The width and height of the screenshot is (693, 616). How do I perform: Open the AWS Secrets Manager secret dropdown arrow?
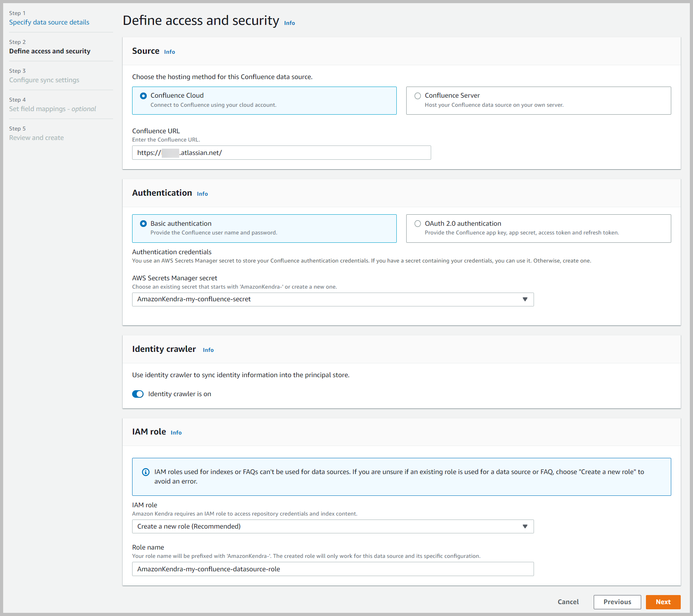click(x=525, y=299)
